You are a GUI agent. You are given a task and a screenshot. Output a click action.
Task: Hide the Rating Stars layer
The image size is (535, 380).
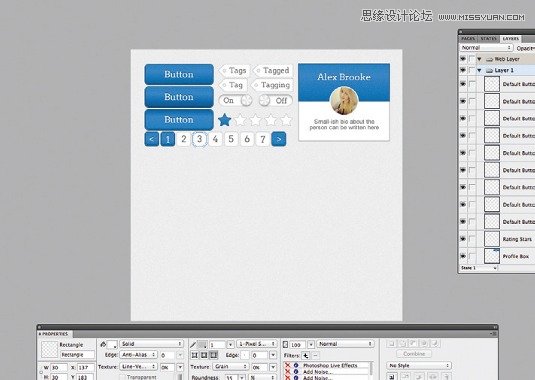coord(463,239)
